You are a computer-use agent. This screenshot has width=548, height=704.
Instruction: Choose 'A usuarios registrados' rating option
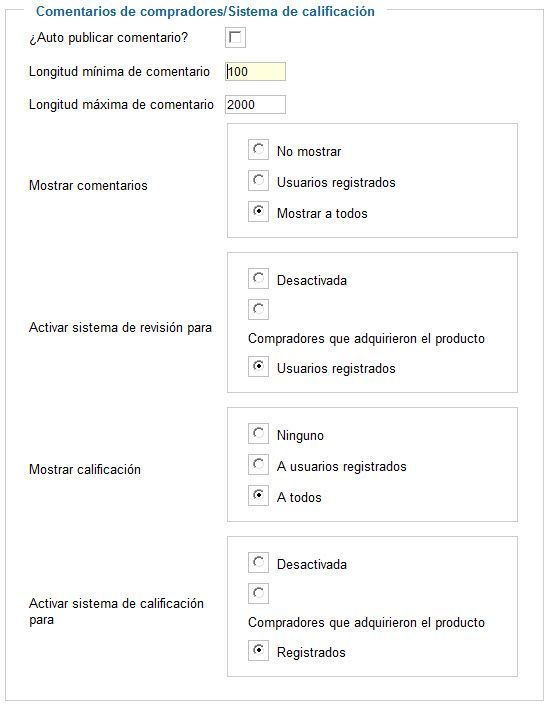(x=259, y=464)
